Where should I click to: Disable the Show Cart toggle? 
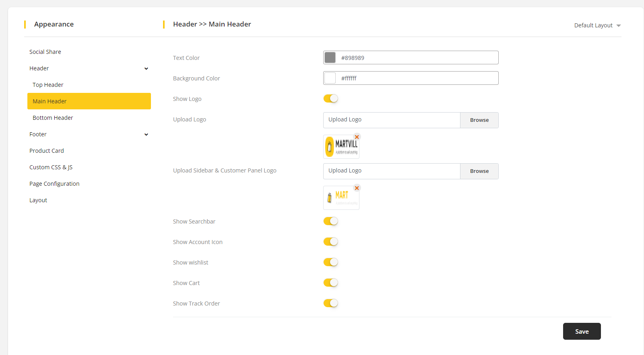pos(330,283)
